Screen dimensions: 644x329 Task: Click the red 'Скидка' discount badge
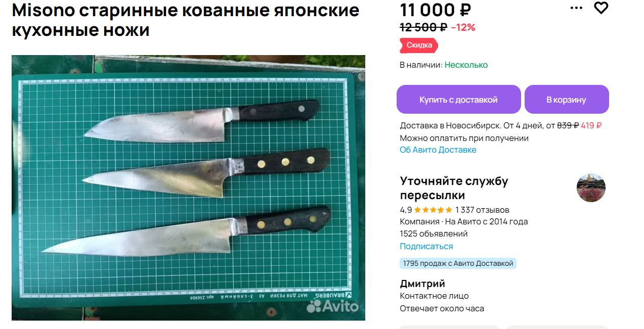coord(419,45)
